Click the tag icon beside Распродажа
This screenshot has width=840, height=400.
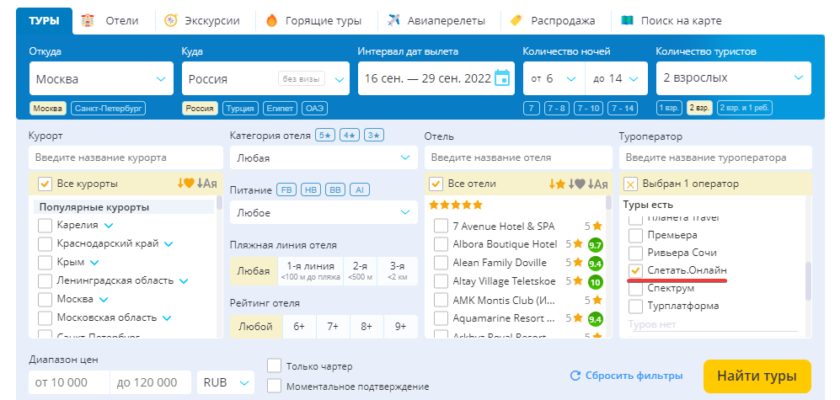click(516, 21)
